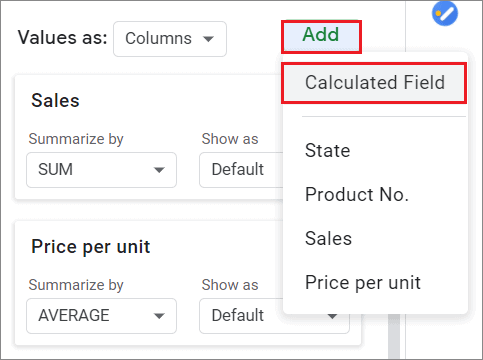483x360 pixels.
Task: Choose Calculated Field from the Add menu
Action: 374,83
